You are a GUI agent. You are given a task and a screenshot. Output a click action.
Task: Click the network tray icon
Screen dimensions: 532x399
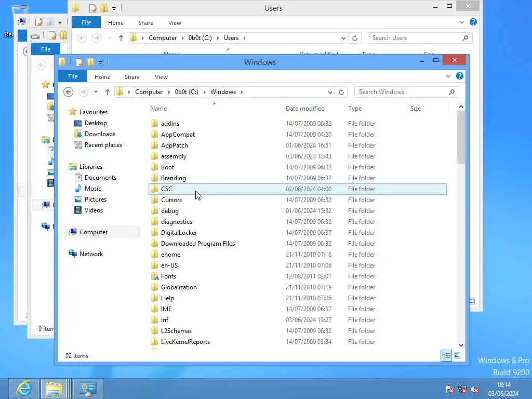pyautogui.click(x=462, y=389)
